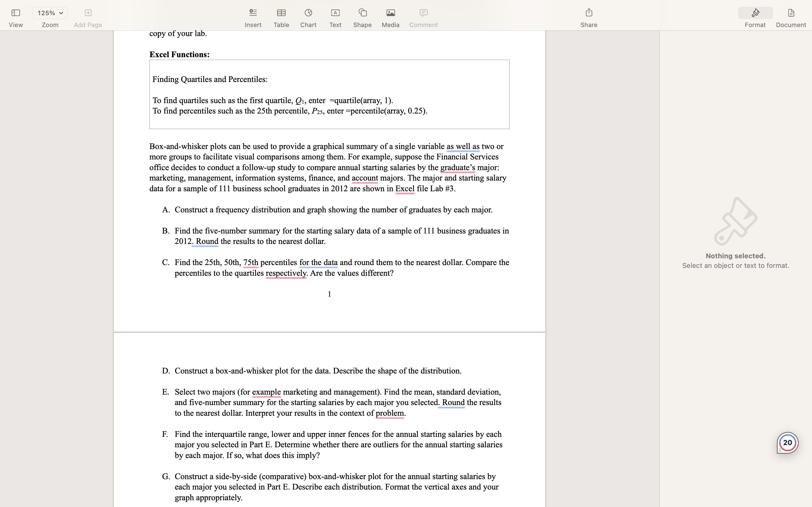The width and height of the screenshot is (812, 507).
Task: Click the underlined word 'problem'
Action: coord(390,413)
